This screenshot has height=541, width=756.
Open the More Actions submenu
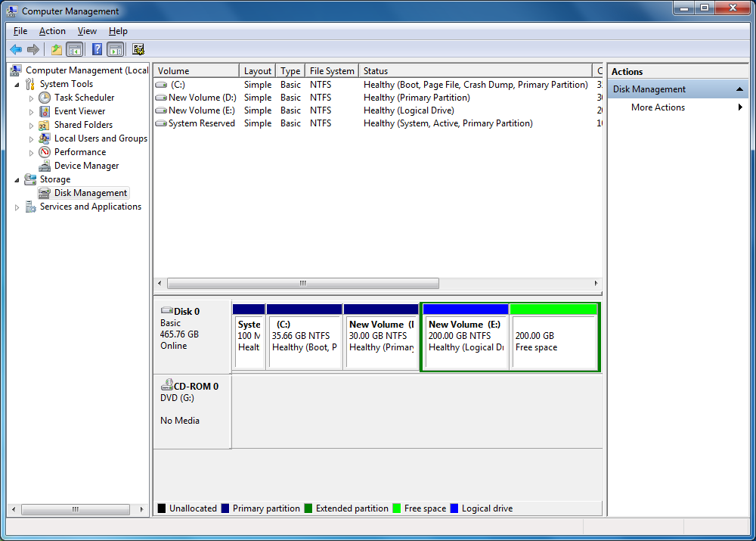677,107
